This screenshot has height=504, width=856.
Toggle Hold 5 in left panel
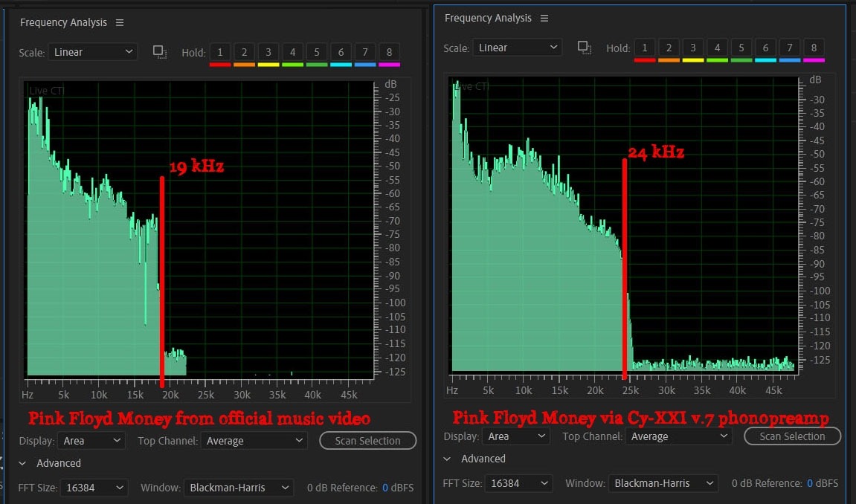pos(317,52)
